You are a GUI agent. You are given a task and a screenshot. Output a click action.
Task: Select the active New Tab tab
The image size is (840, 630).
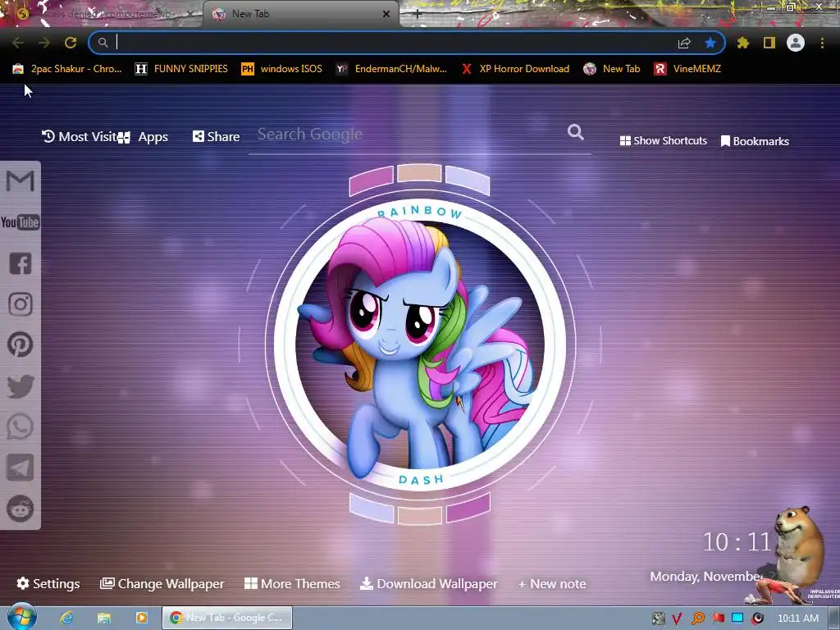tap(303, 14)
